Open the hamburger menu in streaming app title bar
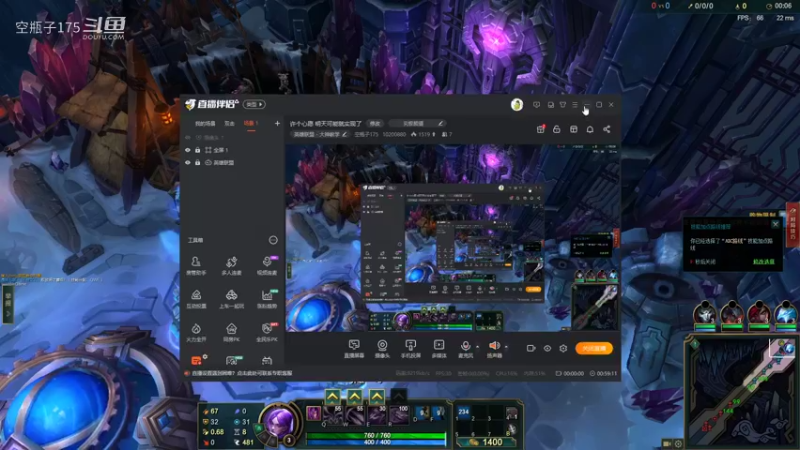Viewport: 800px width, 450px height. tap(575, 105)
